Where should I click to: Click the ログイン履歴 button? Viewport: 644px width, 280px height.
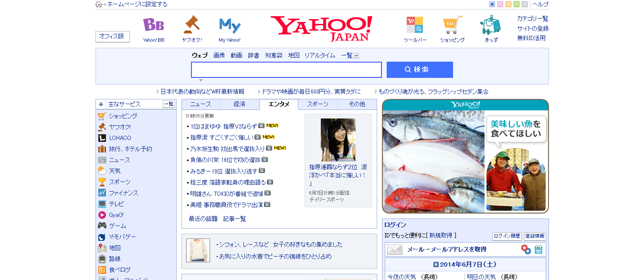coord(507,236)
